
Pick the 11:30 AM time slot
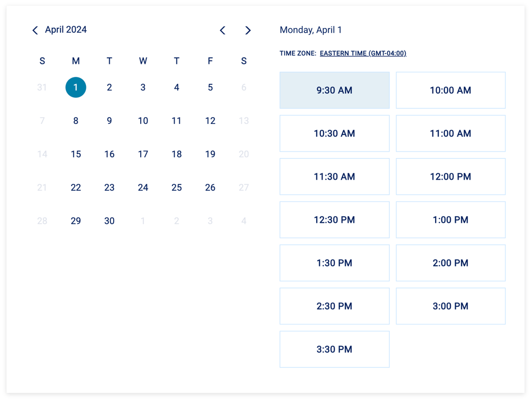tap(334, 177)
